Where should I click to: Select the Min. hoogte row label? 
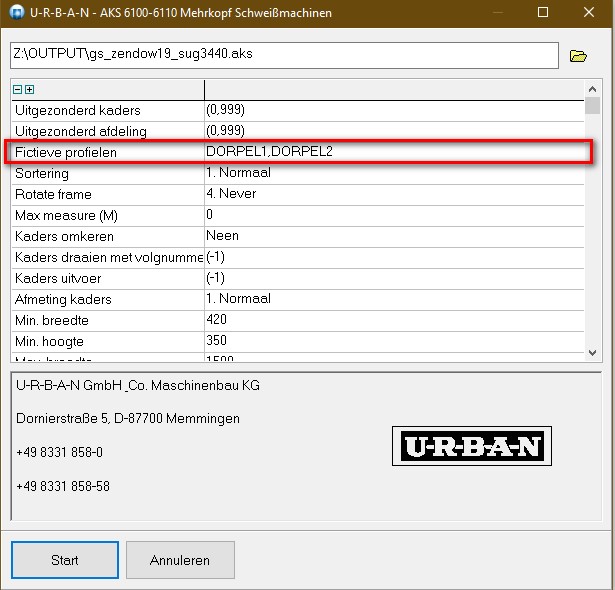(x=49, y=342)
